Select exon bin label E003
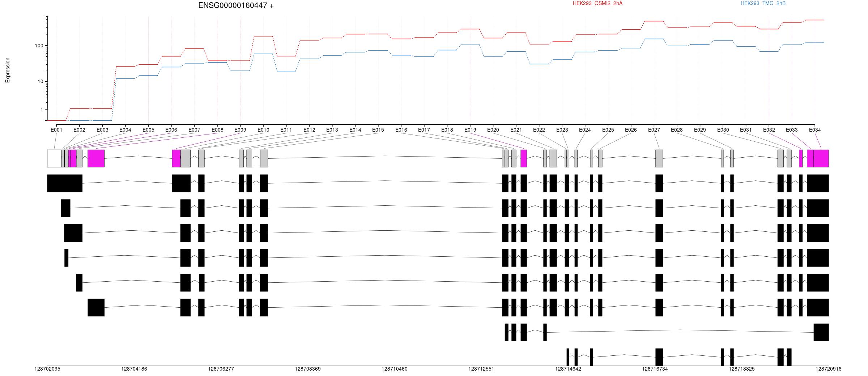The width and height of the screenshot is (868, 376). (102, 130)
